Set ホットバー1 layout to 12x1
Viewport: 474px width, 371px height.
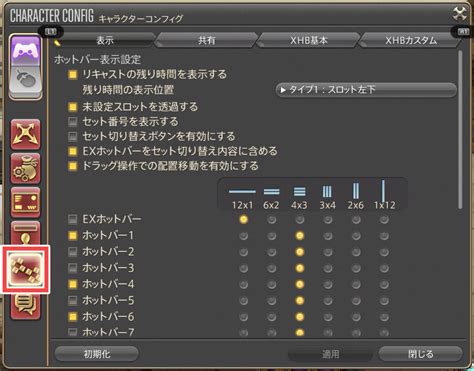[244, 236]
